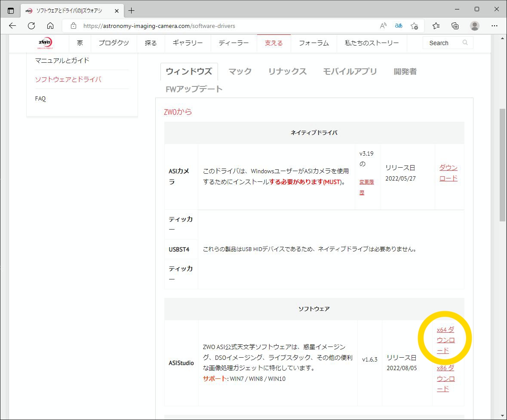Click the ASIカメラ row label
Image resolution: width=507 pixels, height=420 pixels.
coord(179,177)
